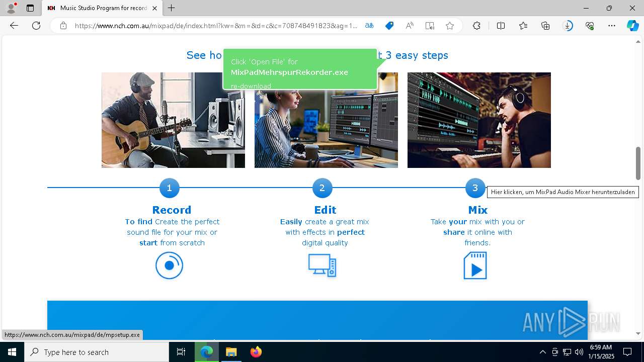Click the blue shopping tag icon
Viewport: 644px width, 362px height.
click(389, 26)
